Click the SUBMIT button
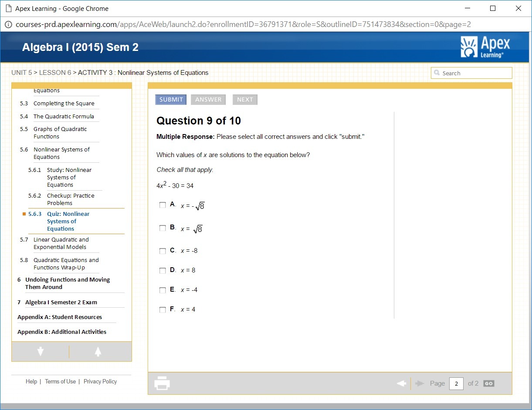This screenshot has height=410, width=532. [171, 100]
